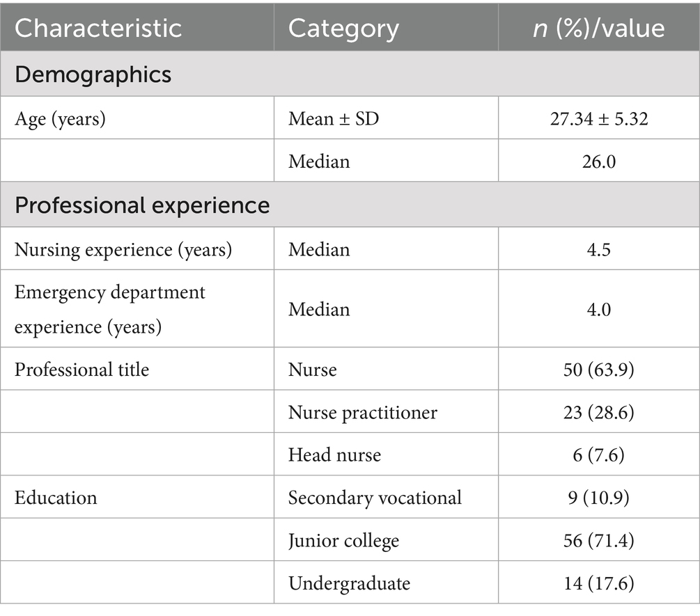Click the Characteristic column header
Viewport: 700px width, 616px height.
click(x=98, y=29)
